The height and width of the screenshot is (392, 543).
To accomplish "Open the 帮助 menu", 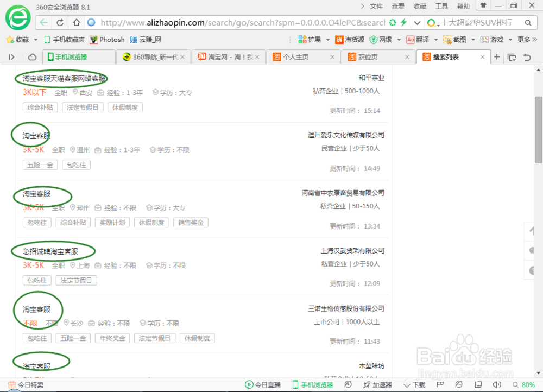I will (x=463, y=6).
